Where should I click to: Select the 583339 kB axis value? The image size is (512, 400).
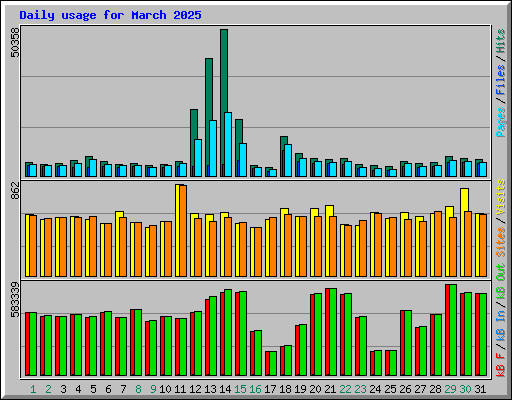15,299
